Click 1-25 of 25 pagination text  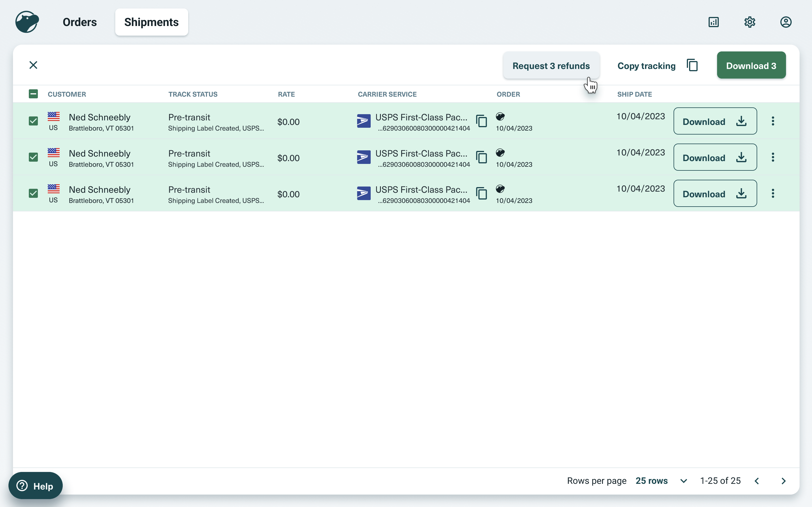(720, 481)
